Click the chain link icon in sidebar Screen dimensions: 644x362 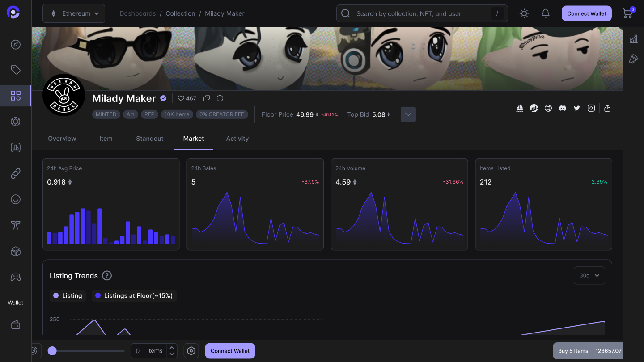(16, 173)
